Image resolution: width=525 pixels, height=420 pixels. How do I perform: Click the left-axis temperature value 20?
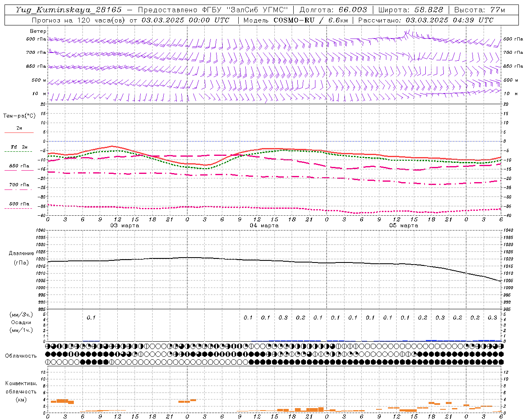(x=43, y=104)
